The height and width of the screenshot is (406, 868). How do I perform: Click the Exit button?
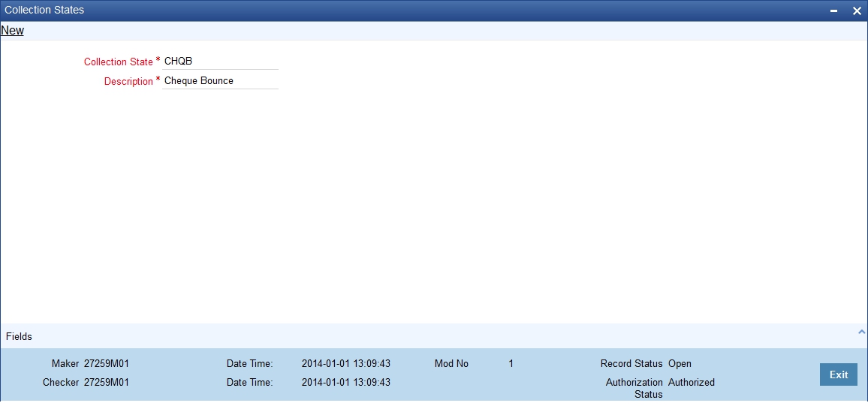[838, 374]
